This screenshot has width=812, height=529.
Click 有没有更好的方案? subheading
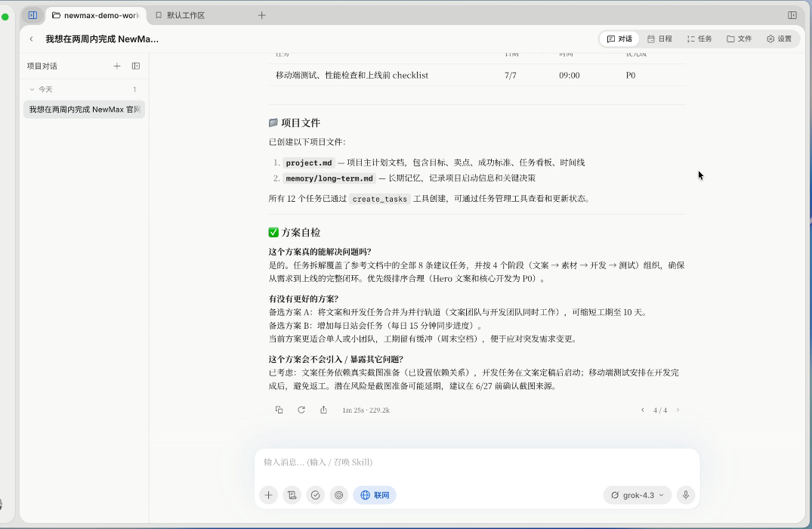[x=304, y=299]
